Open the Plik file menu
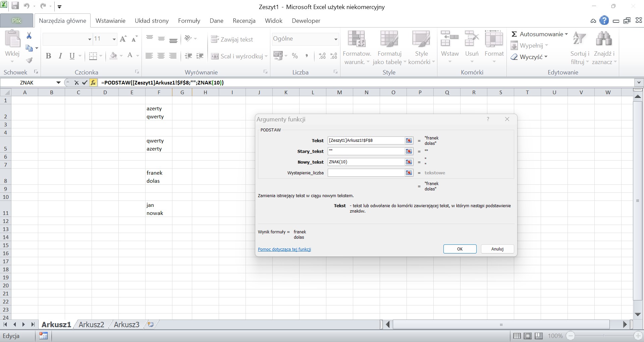Screen dimensions: 644x342 (x=16, y=21)
